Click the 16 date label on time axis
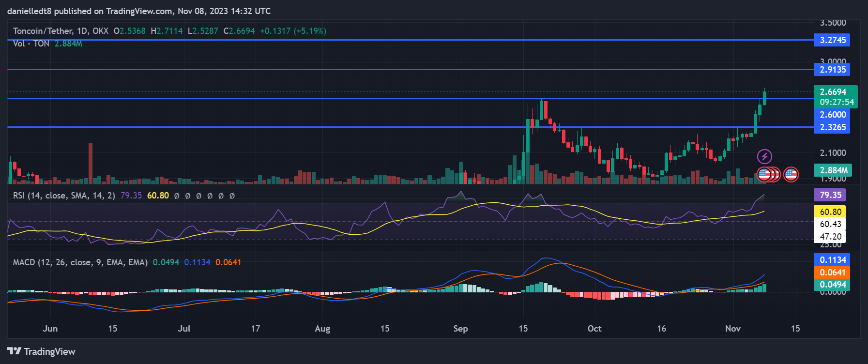The height and width of the screenshot is (364, 868). tap(662, 329)
